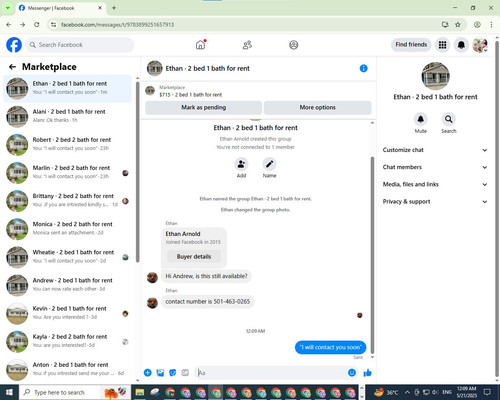Open Marlin - 2 bed 2 bath conversation
This screenshot has height=400, width=500.
[68, 172]
